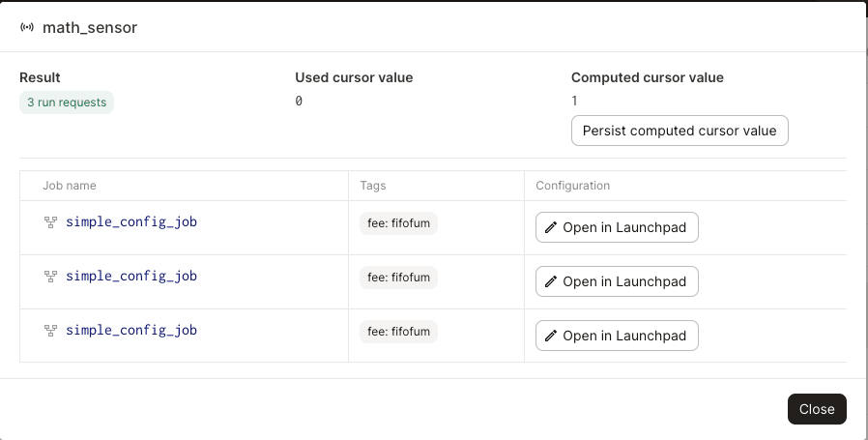
Task: Click the job icon in the first row
Action: 51,222
